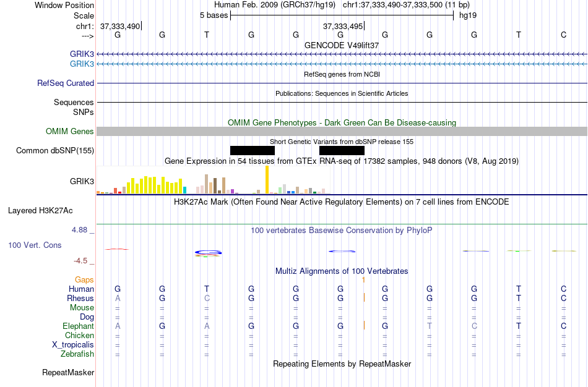Click the H3K27Ac Mark track title

point(342,202)
